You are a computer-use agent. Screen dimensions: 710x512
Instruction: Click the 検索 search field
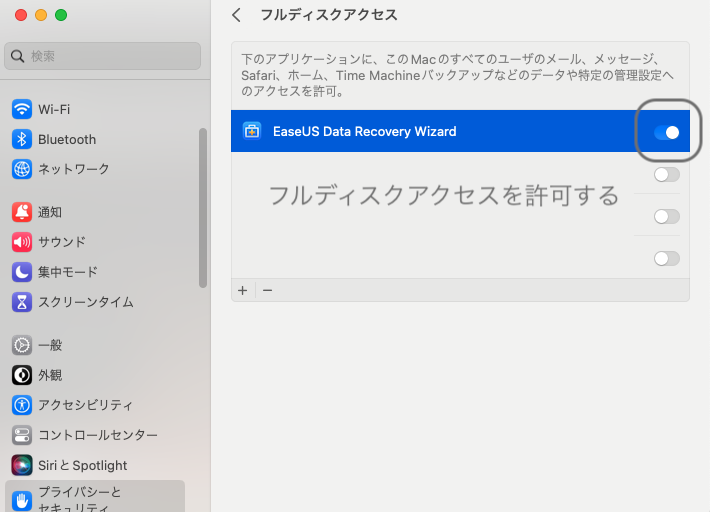coord(102,56)
